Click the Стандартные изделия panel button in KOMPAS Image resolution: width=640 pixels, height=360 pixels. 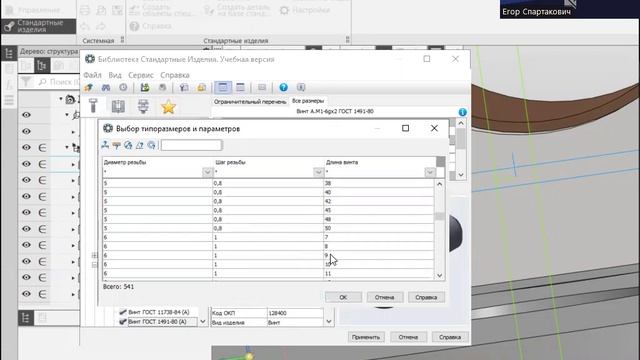click(x=39, y=26)
